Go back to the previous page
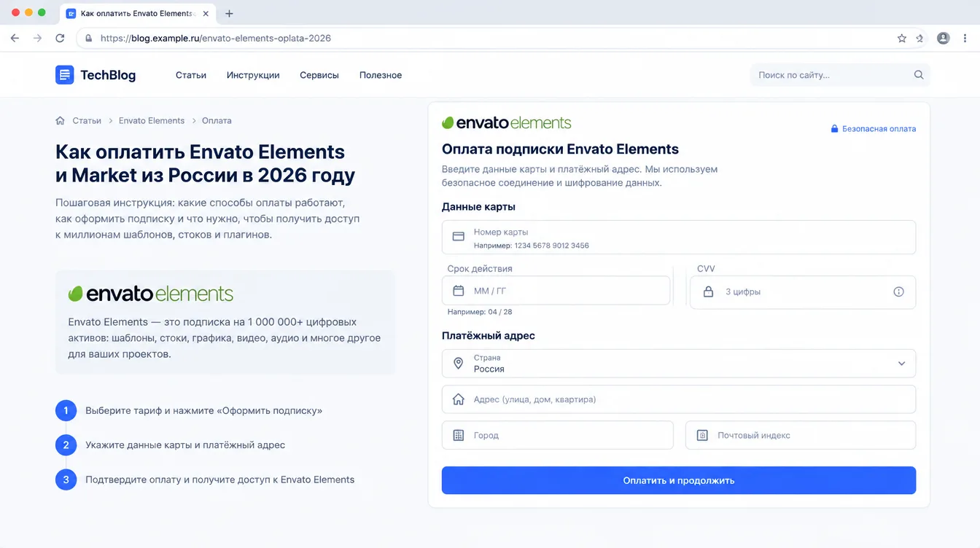Screen dimensions: 980x548 pos(15,38)
